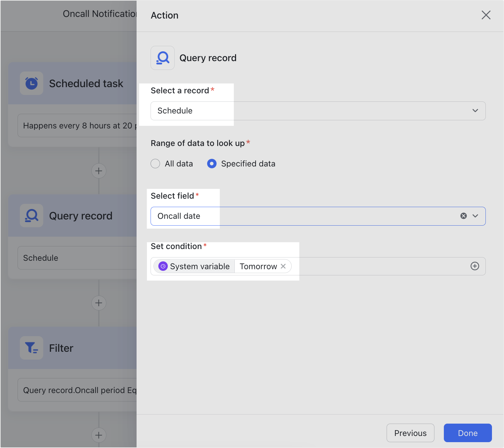
Task: Add another condition with the plus icon
Action: pyautogui.click(x=475, y=266)
